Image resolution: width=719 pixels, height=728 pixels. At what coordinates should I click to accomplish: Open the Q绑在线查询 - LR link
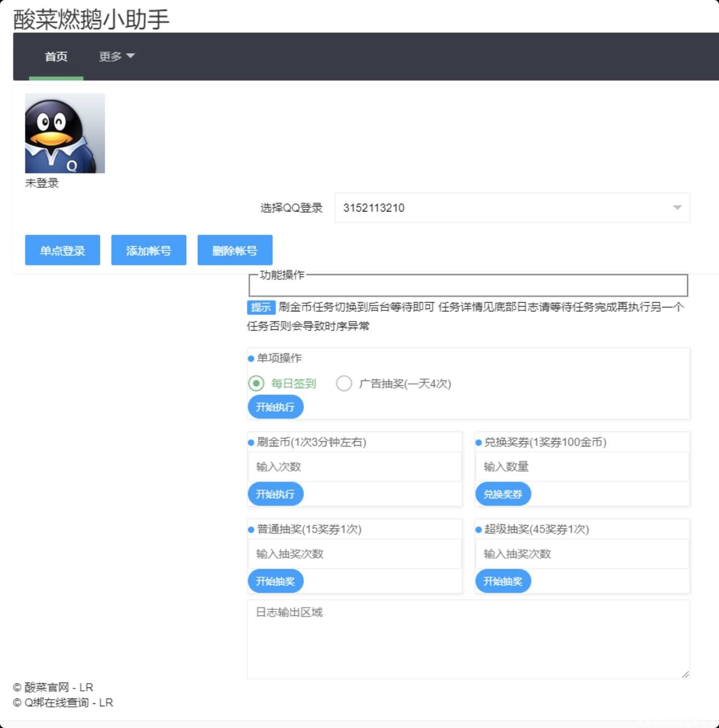pyautogui.click(x=69, y=702)
